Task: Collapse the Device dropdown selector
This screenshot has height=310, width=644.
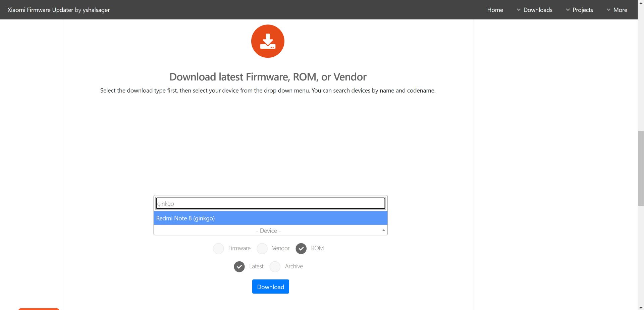Action: click(x=270, y=230)
